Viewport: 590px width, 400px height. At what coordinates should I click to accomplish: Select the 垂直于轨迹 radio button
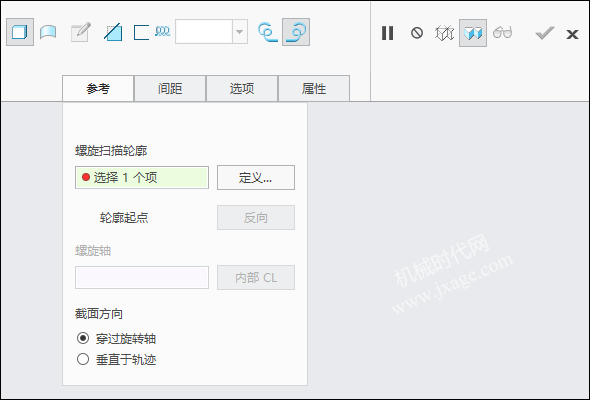[83, 359]
